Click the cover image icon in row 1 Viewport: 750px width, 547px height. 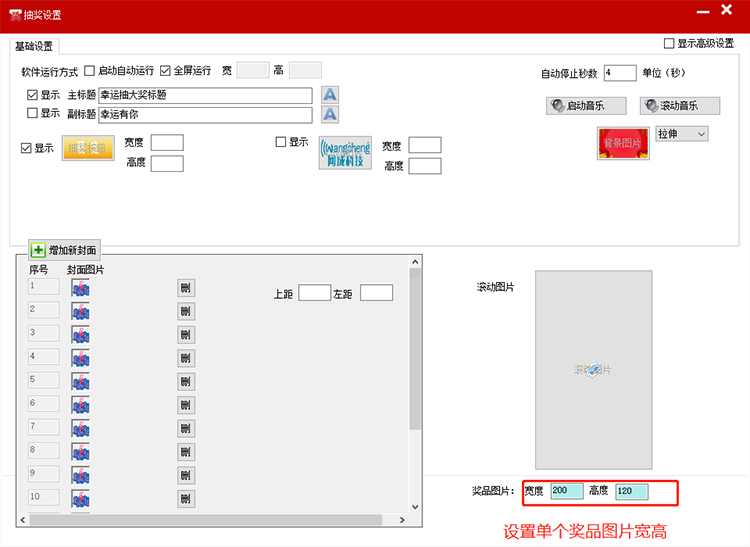coord(81,288)
